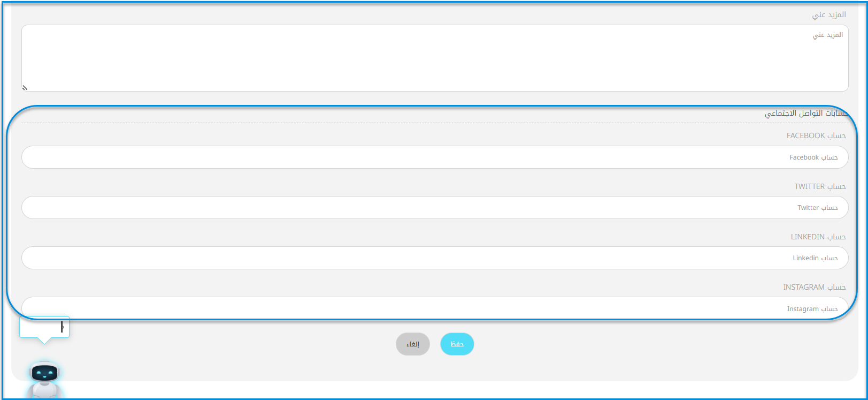Click the chatbot speech bubble box
Screen dimensions: 868x400
point(44,327)
